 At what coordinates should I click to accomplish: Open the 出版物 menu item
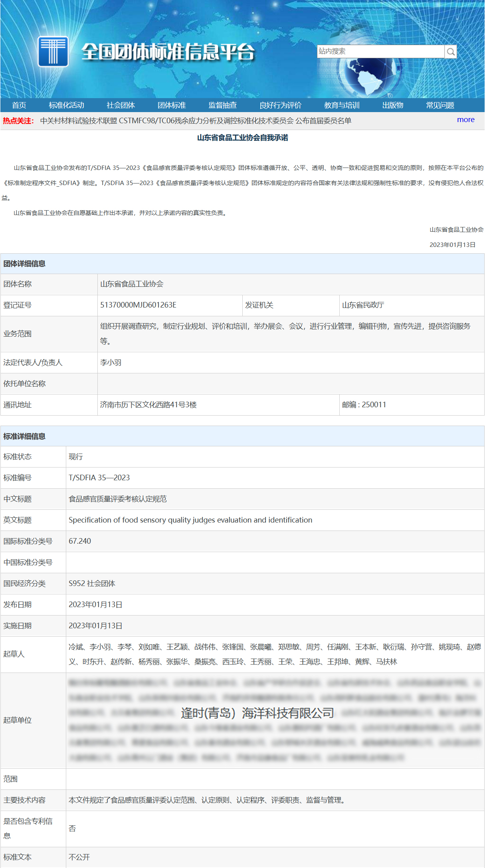(393, 105)
